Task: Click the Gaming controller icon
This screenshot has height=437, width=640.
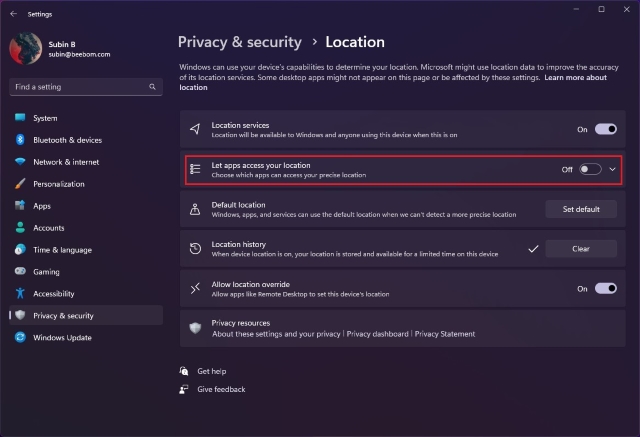Action: (21, 272)
